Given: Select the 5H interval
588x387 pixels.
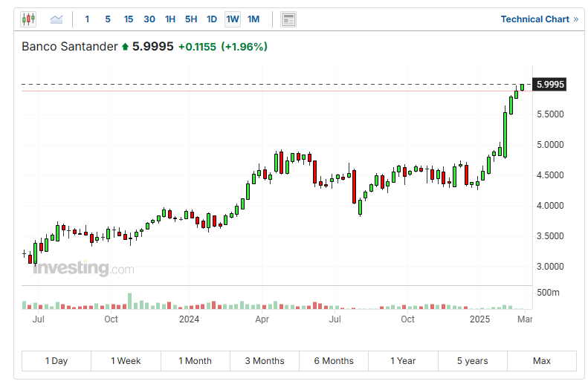Looking at the screenshot, I should click(191, 19).
